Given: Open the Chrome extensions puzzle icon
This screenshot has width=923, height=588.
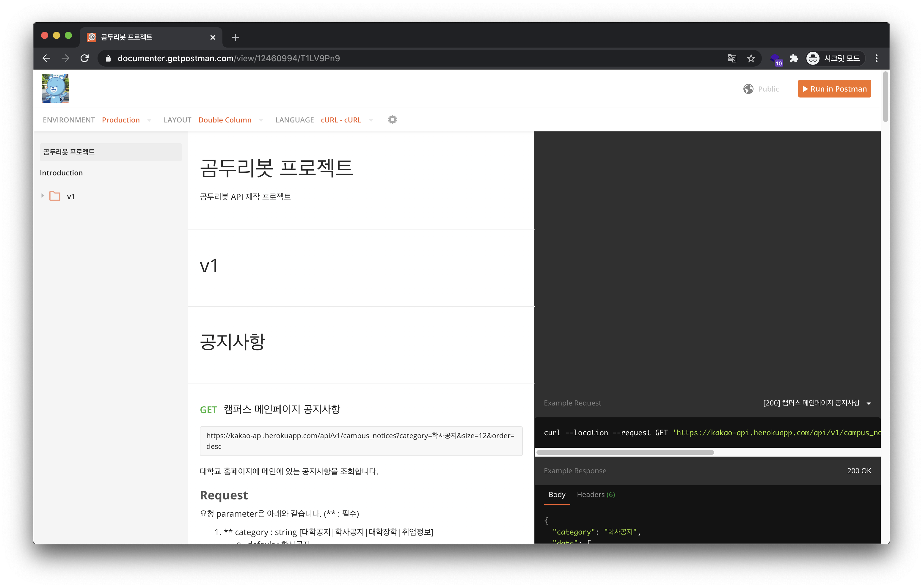Looking at the screenshot, I should pyautogui.click(x=794, y=58).
